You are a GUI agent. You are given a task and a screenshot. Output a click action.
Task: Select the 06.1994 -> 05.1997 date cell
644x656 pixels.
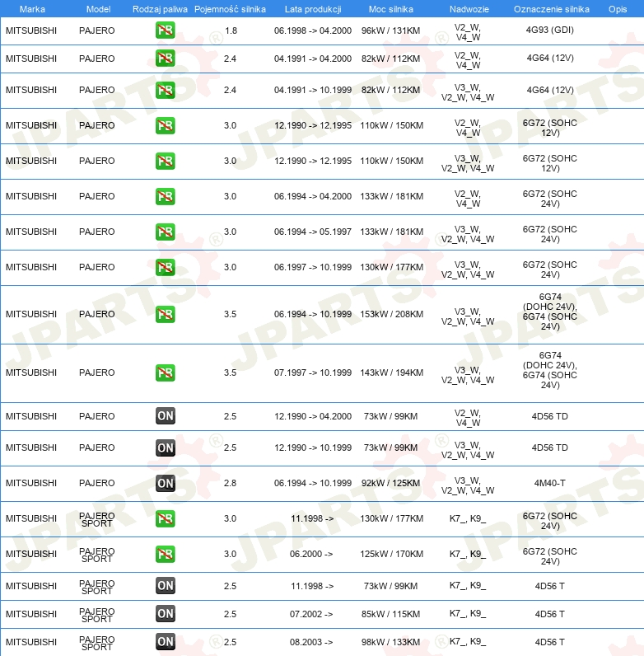pyautogui.click(x=313, y=232)
